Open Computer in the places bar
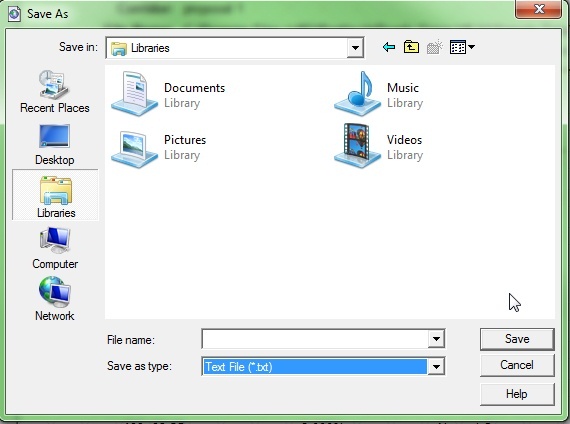This screenshot has width=570, height=424. point(55,248)
